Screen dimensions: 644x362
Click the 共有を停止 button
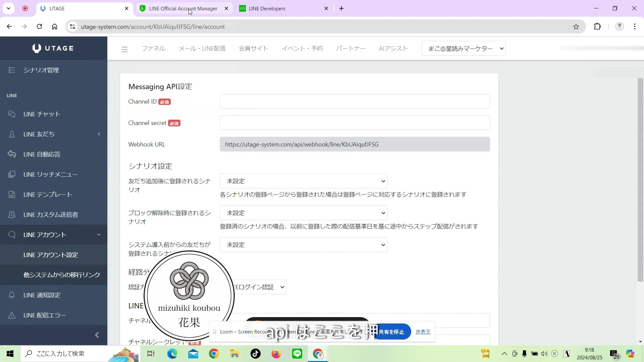[392, 332]
